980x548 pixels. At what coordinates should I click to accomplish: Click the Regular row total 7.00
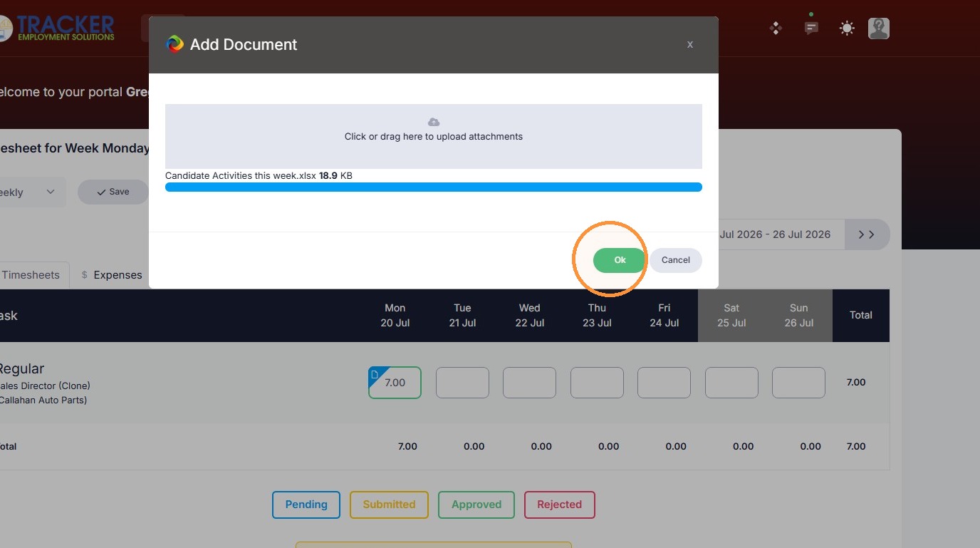[x=856, y=383]
